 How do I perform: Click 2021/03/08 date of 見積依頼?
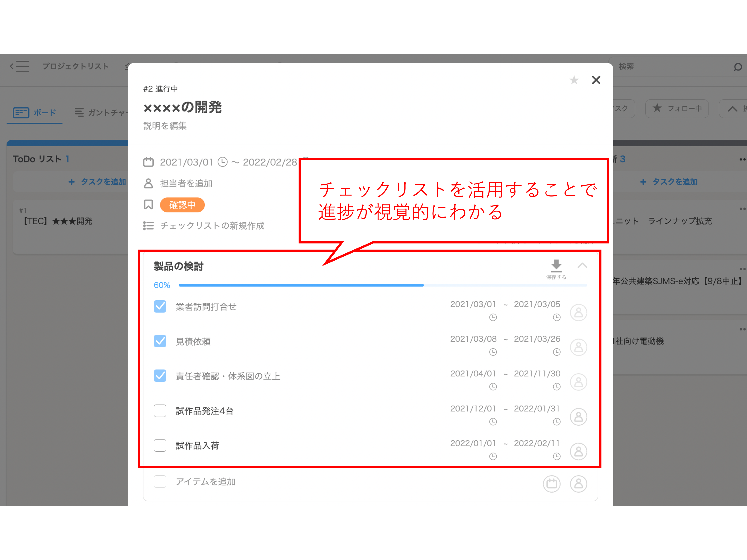coord(473,339)
